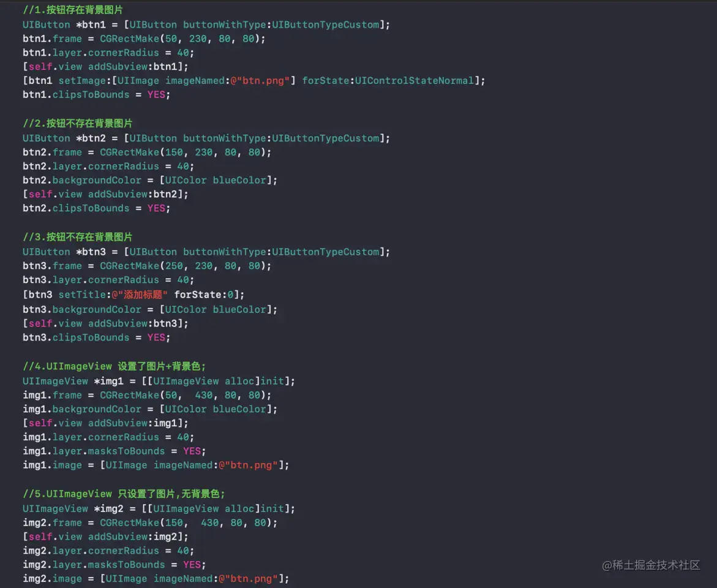This screenshot has height=588, width=717.
Task: Click btn1 setImage forState:UIControlStateNormal line
Action: [x=253, y=80]
